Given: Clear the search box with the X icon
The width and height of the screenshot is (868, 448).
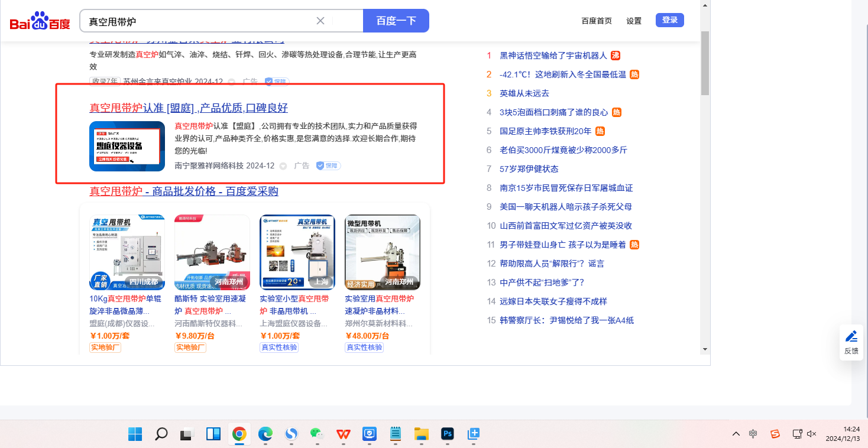Looking at the screenshot, I should [320, 21].
